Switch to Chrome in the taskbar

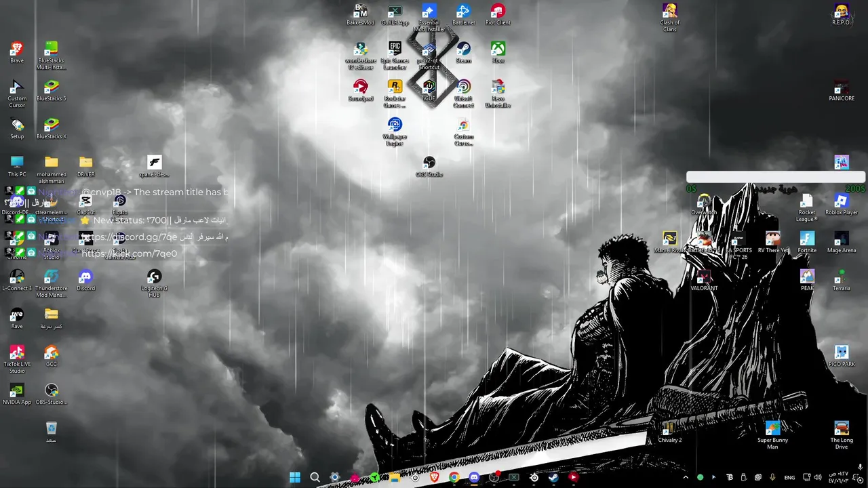pyautogui.click(x=454, y=477)
